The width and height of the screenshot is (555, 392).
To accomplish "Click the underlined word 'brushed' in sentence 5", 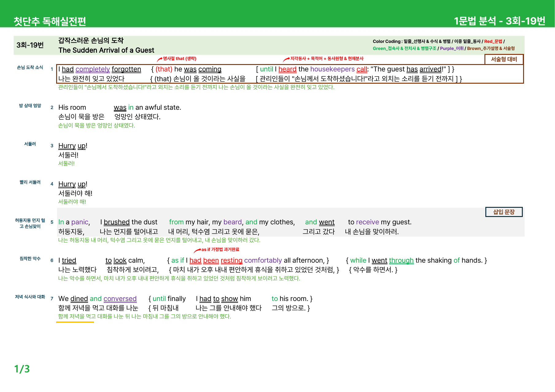I will (x=117, y=222).
